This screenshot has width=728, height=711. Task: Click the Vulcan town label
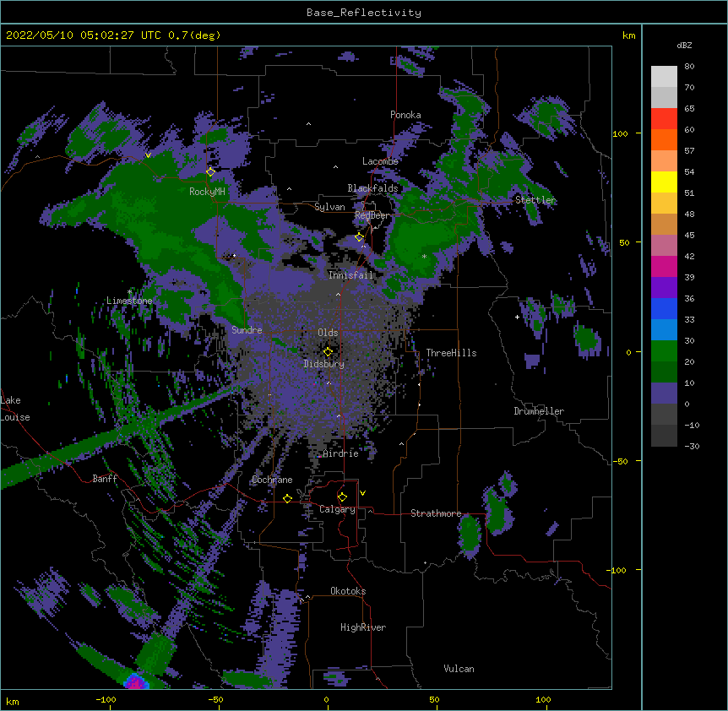[459, 669]
